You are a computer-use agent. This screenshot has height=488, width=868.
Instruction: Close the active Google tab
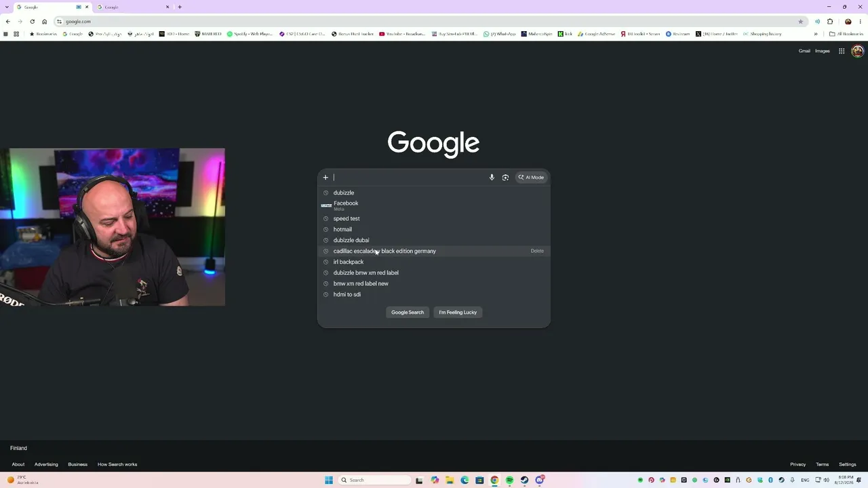(87, 7)
